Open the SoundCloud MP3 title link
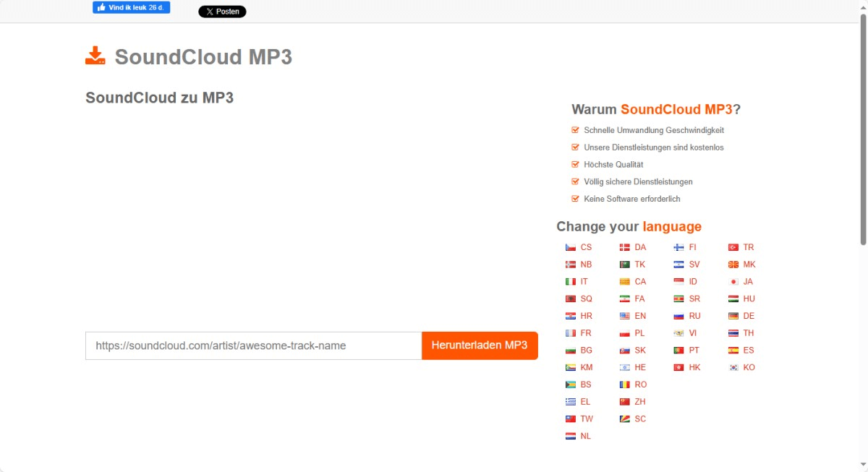The height and width of the screenshot is (472, 868). coord(203,57)
